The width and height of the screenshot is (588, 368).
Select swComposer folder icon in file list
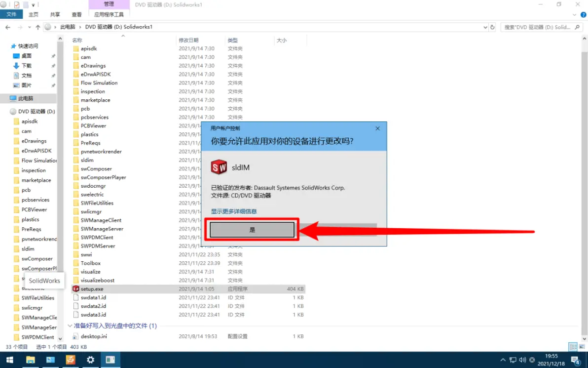click(x=76, y=169)
